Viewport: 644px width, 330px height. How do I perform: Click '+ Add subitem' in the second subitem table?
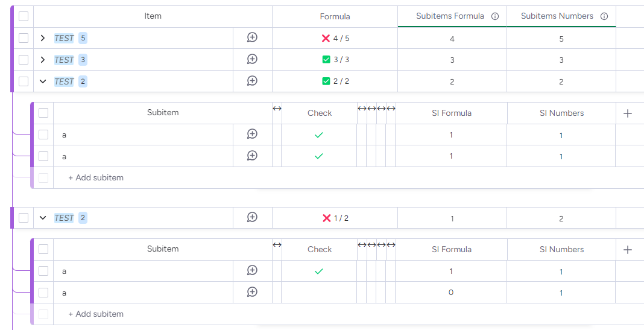tap(96, 314)
